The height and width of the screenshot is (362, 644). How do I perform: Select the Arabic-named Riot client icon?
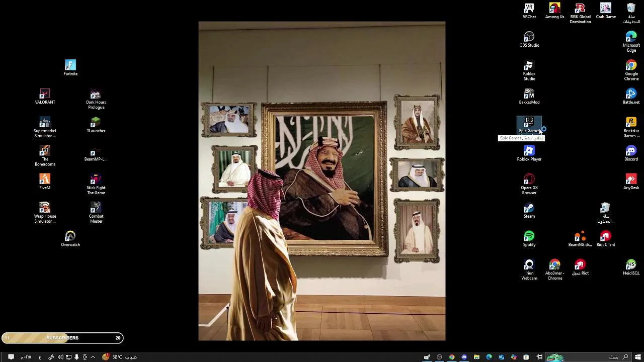click(580, 267)
